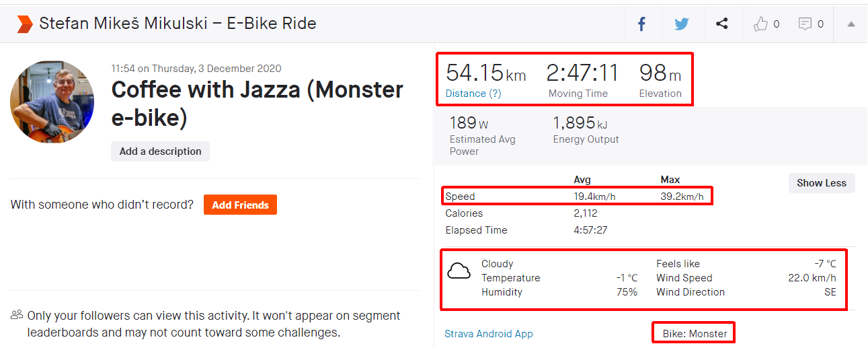Share activity on Facebook
The height and width of the screenshot is (348, 868).
tap(641, 24)
